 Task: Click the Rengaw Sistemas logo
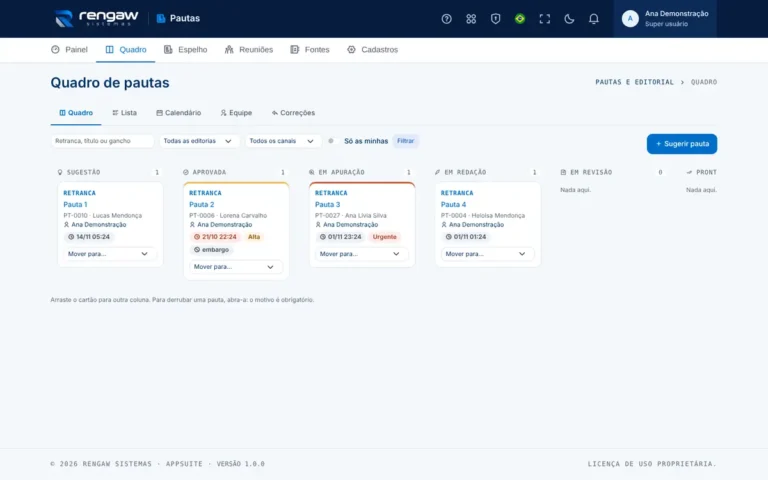click(96, 18)
